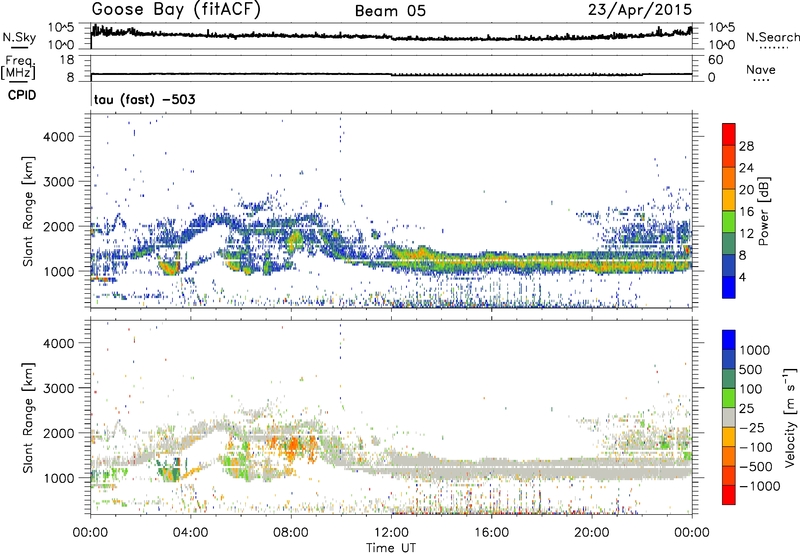Click the '500' tick on Velocity colorbar

(x=753, y=369)
